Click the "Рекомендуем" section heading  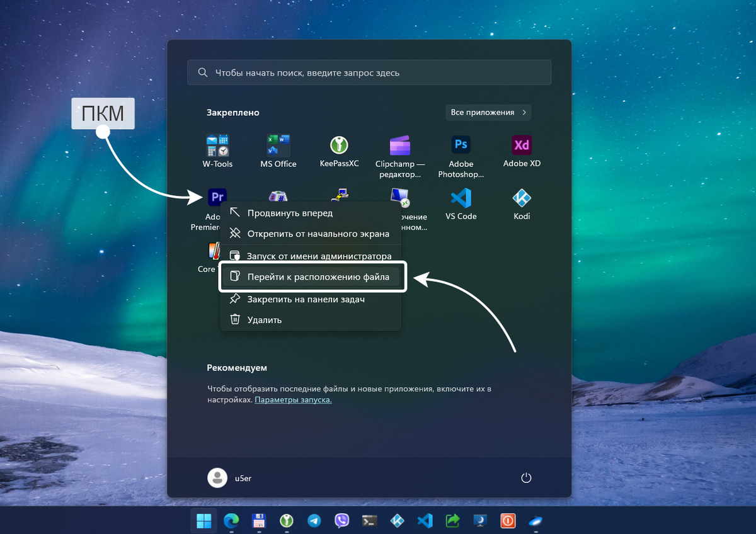coord(237,368)
